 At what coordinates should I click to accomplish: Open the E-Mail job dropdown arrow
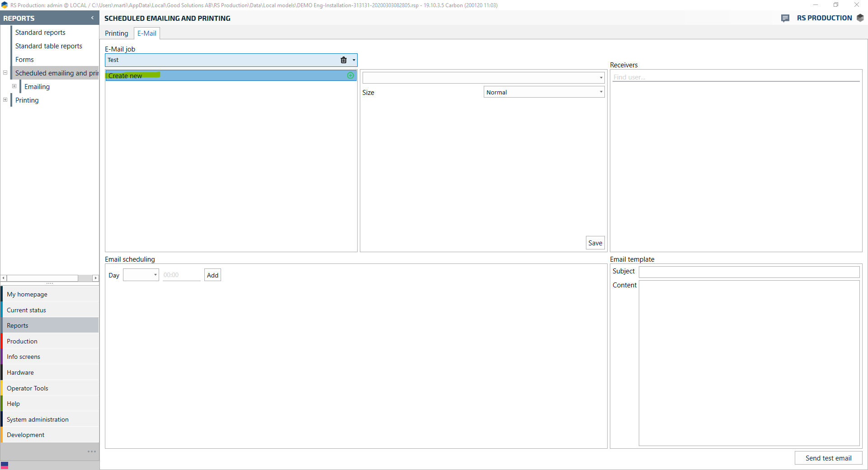click(x=354, y=60)
